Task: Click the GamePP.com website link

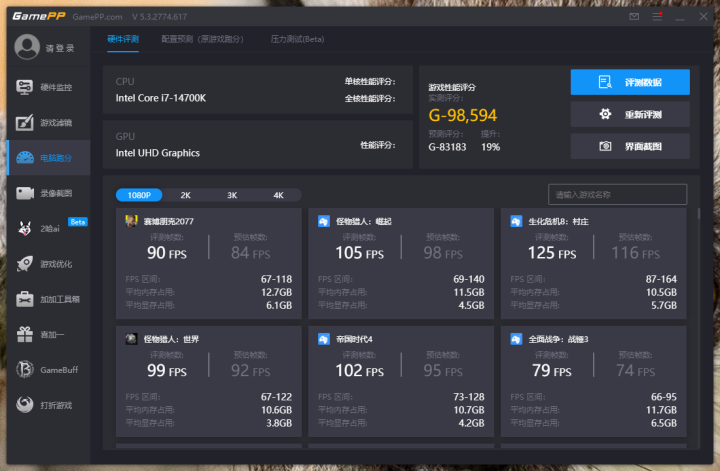Action: (97, 17)
